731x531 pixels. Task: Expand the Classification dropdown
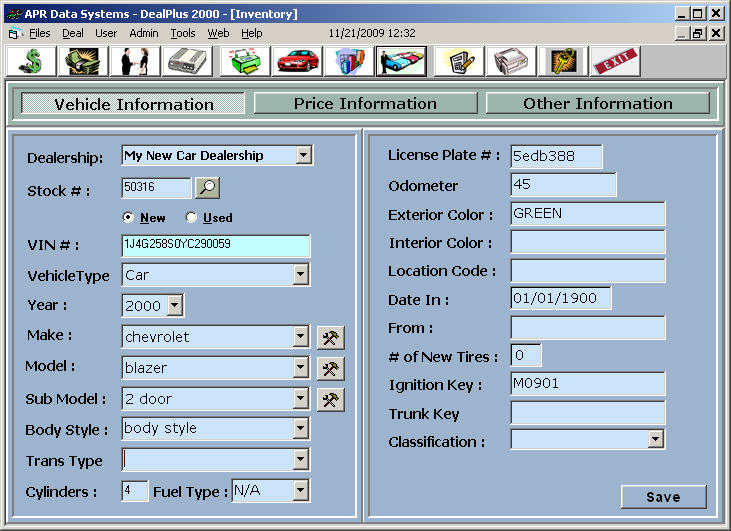(x=655, y=438)
